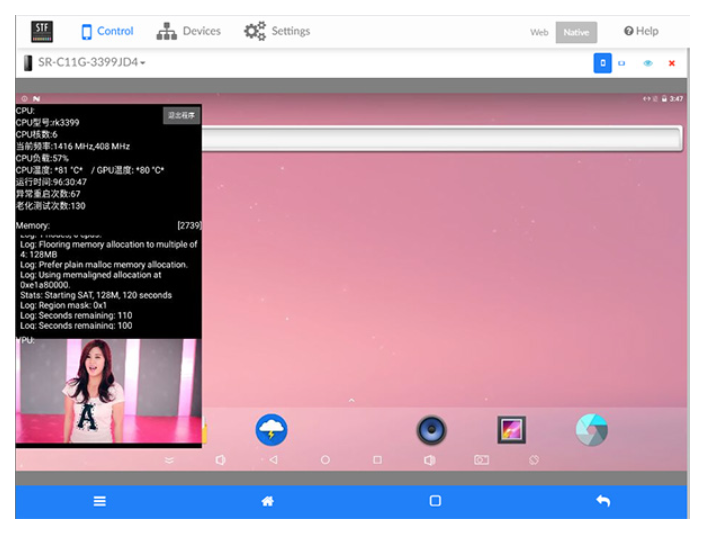The width and height of the screenshot is (714, 538).
Task: Select landscape orientation icon
Action: click(x=622, y=63)
